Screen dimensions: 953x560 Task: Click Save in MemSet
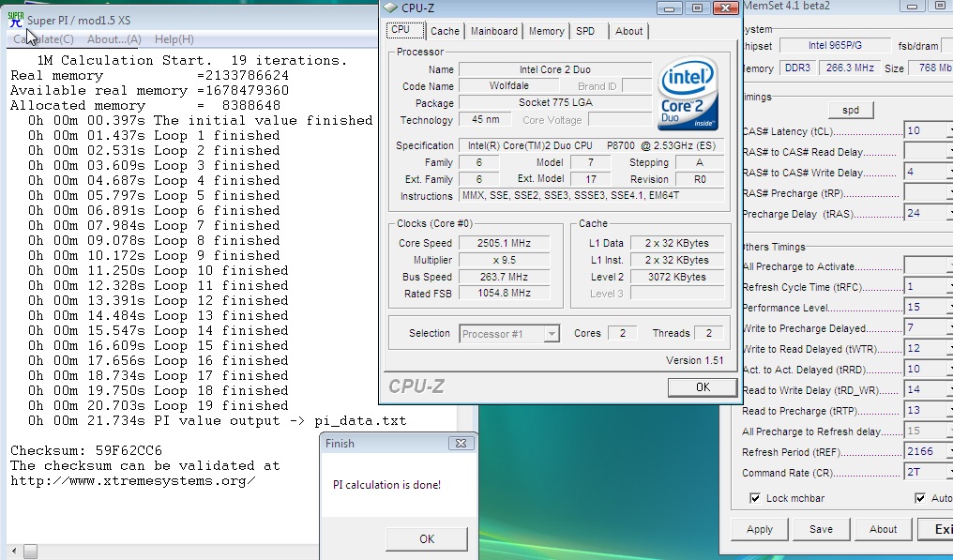(821, 530)
